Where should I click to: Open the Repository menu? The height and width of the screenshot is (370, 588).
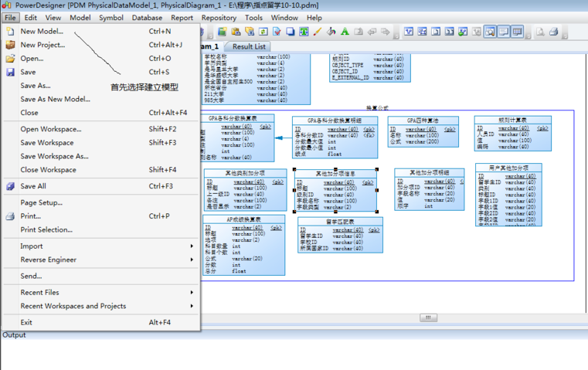pyautogui.click(x=219, y=17)
